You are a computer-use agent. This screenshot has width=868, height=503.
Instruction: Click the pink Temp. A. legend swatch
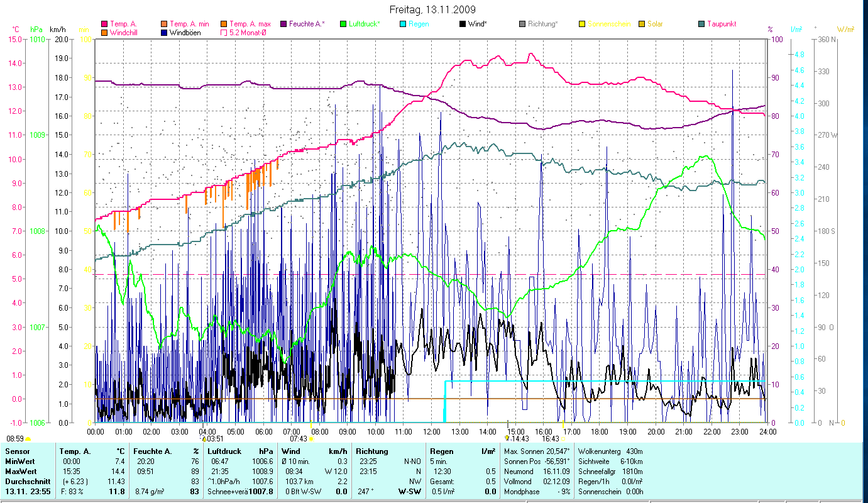coord(105,24)
